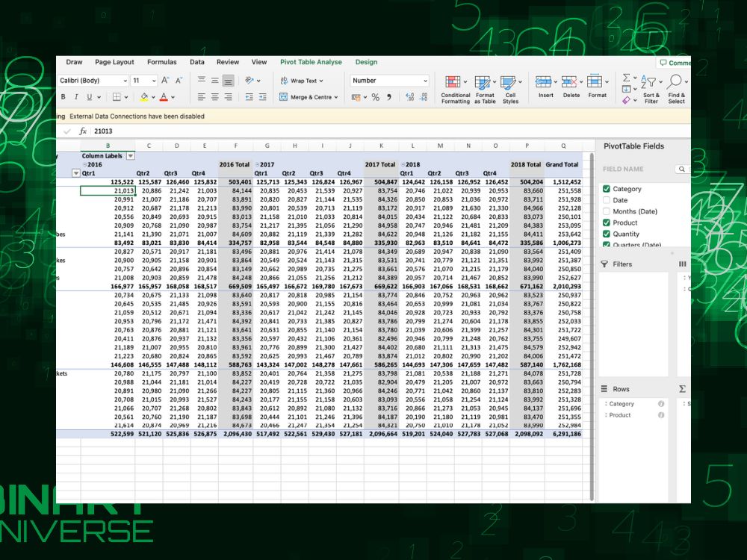
Task: Click the Insert cells icon
Action: pyautogui.click(x=543, y=82)
